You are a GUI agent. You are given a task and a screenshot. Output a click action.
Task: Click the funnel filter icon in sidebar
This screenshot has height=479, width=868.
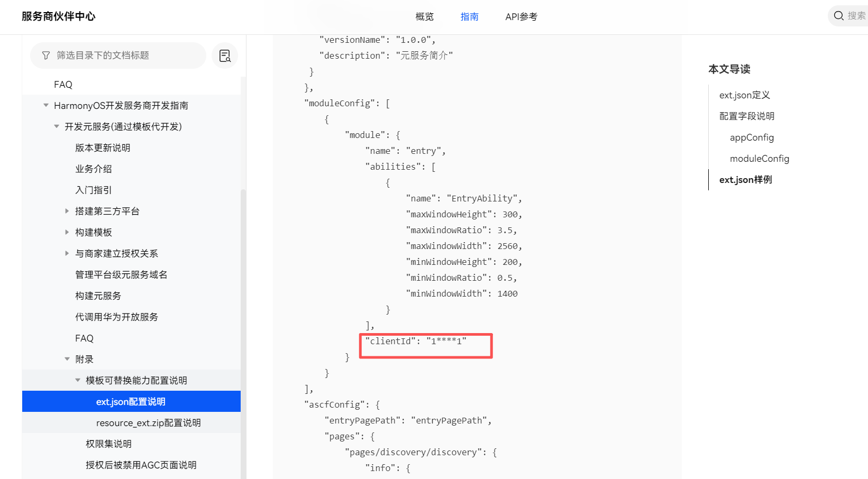point(46,56)
